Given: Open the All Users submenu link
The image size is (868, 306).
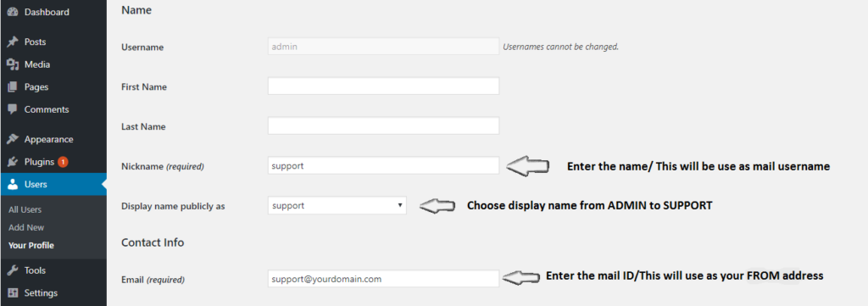Looking at the screenshot, I should 25,209.
